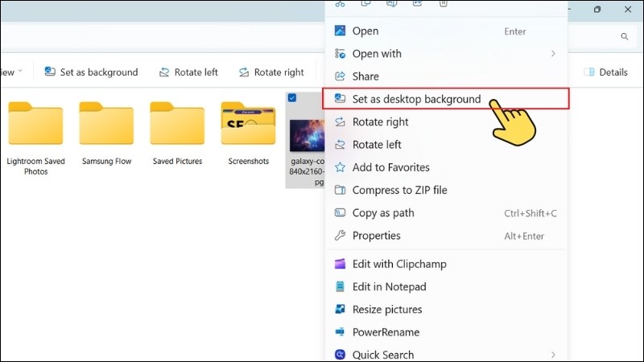Click the search magnifier icon in Explorer
The height and width of the screenshot is (362, 644).
pos(624,37)
